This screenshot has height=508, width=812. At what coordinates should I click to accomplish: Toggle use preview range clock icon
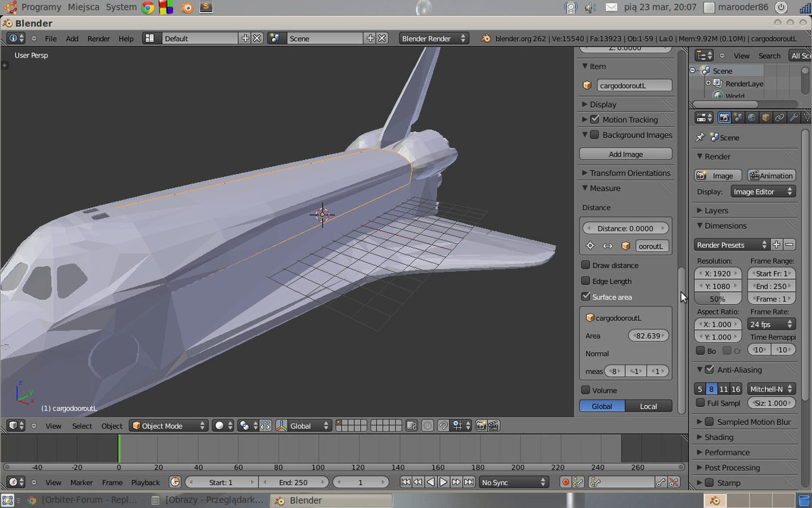tap(175, 482)
